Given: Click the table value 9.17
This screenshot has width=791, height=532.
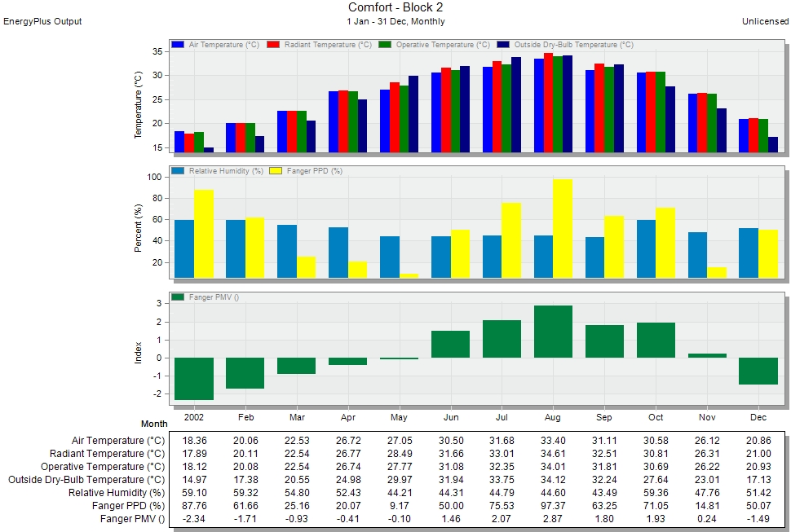Looking at the screenshot, I should pos(400,506).
